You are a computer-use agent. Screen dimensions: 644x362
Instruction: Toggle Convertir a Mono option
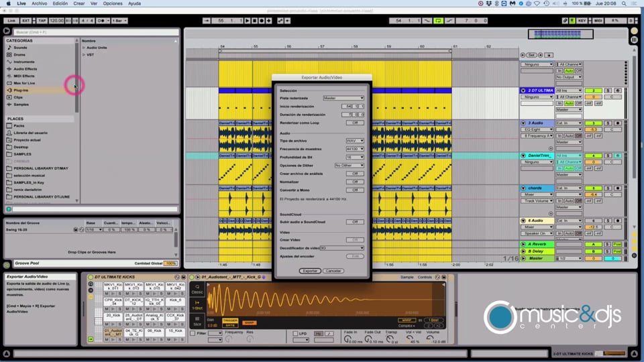coord(355,190)
